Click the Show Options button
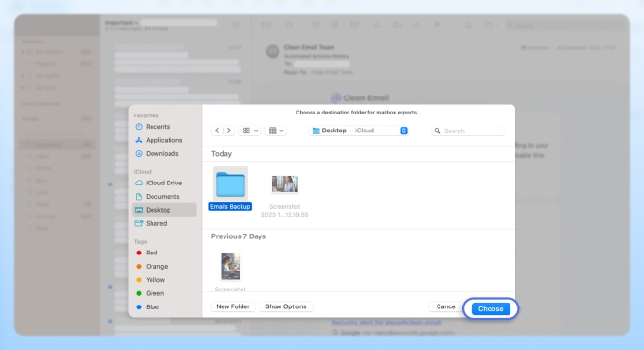Image resolution: width=644 pixels, height=350 pixels. (286, 306)
